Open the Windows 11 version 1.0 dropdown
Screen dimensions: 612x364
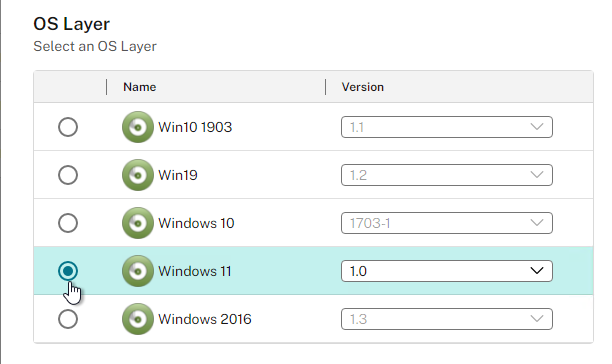447,271
